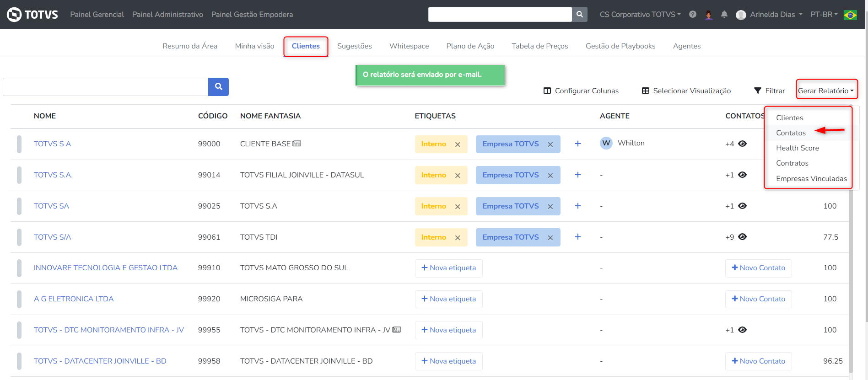868x380 pixels.
Task: Click the Filtrar button
Action: pyautogui.click(x=769, y=91)
